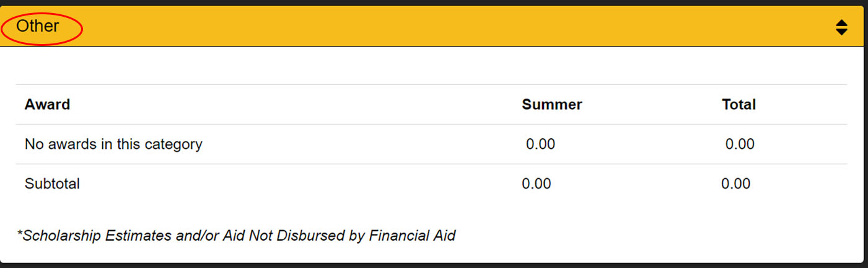Select the Subtotal row label
Image resolution: width=868 pixels, height=268 pixels.
[x=52, y=184]
